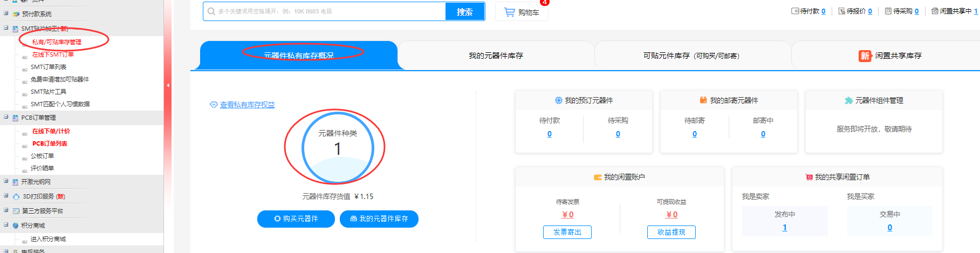The width and height of the screenshot is (980, 253).
Task: Expand the 3D打印服务 tree section
Action: coord(6,196)
